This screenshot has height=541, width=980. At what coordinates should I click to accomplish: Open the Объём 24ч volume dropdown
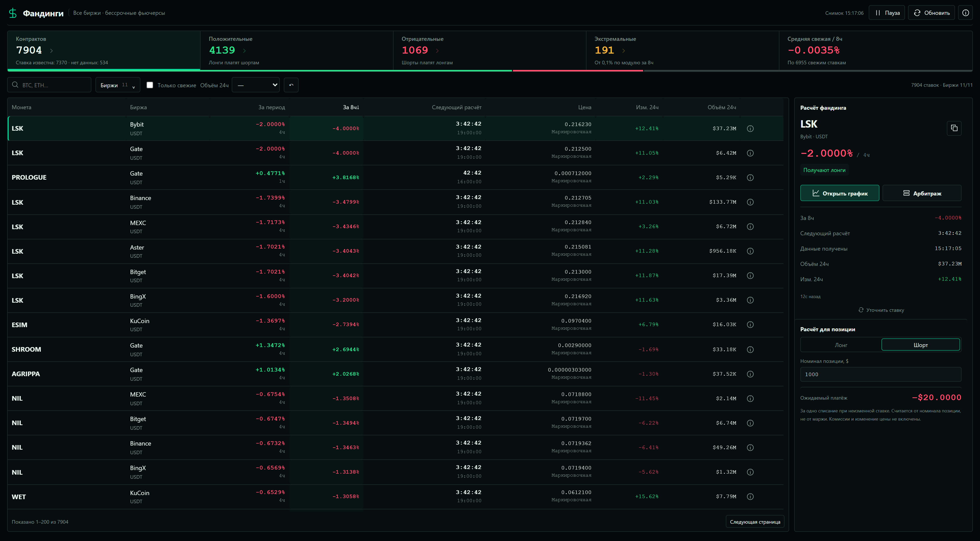click(x=256, y=85)
